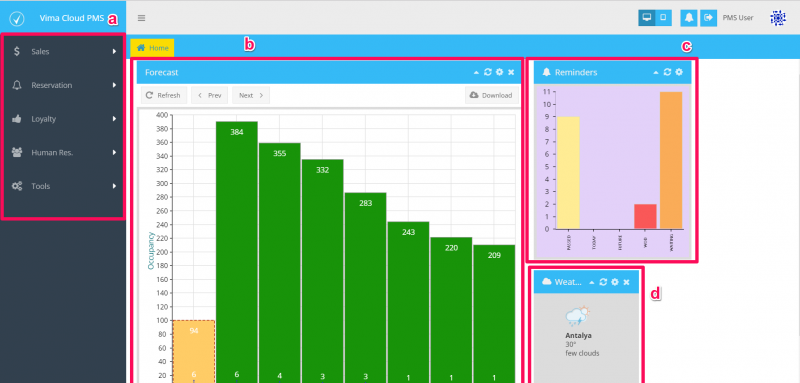
Task: Open the Human Res. sidebar menu
Action: coord(63,152)
